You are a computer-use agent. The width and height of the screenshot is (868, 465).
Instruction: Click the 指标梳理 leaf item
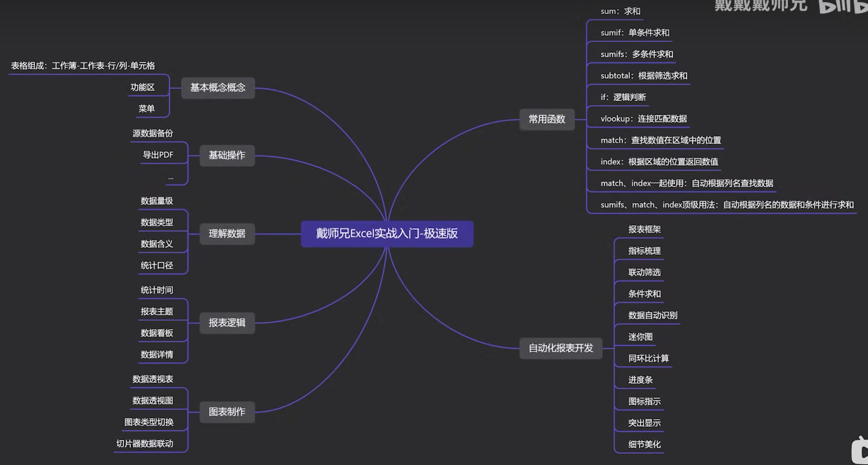(644, 251)
